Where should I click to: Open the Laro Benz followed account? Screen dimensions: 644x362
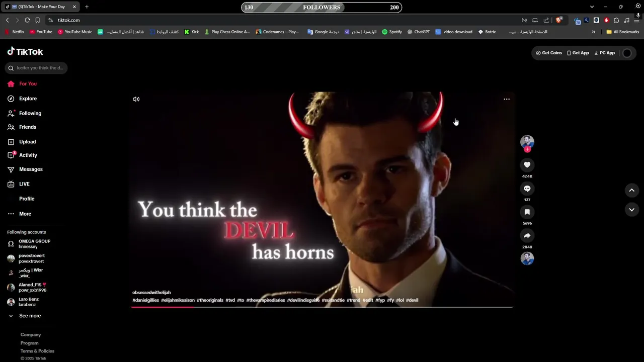[23, 302]
